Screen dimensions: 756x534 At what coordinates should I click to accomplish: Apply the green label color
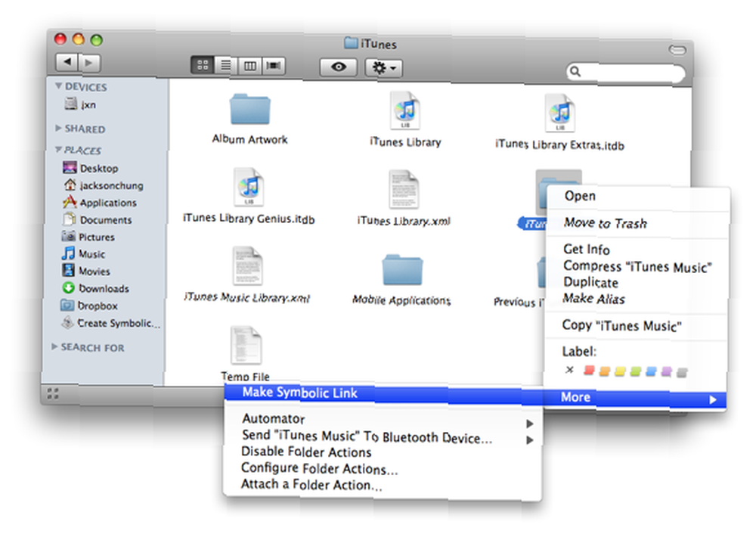click(636, 372)
